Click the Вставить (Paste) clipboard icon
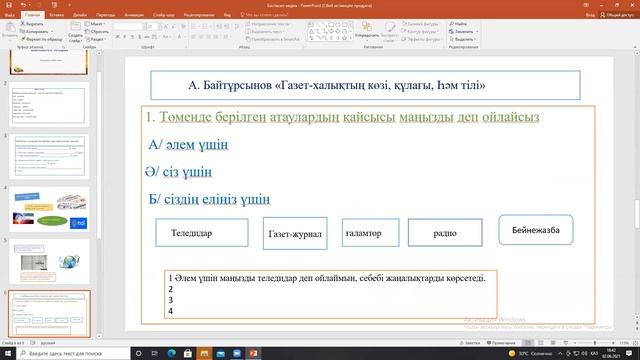This screenshot has height=360, width=640. [10, 28]
